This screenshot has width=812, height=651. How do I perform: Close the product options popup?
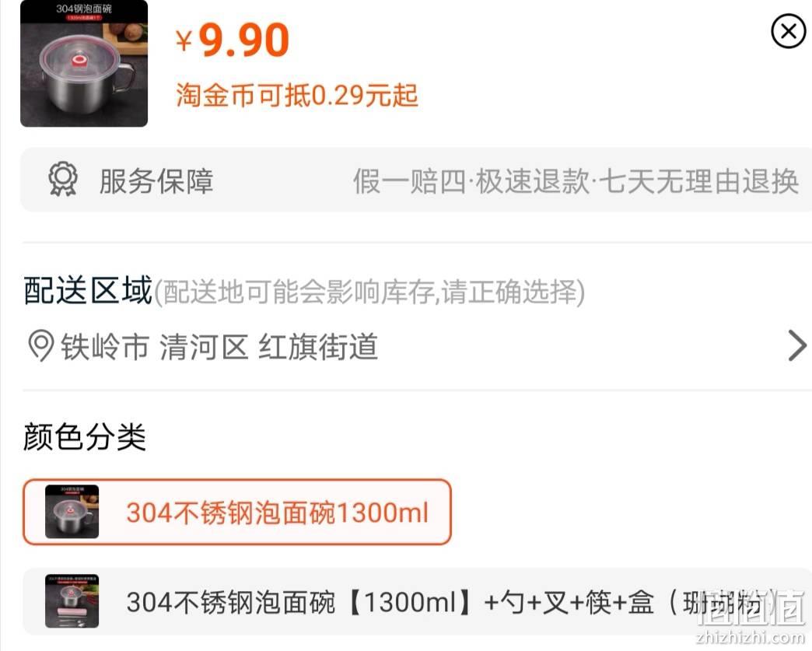[x=788, y=32]
